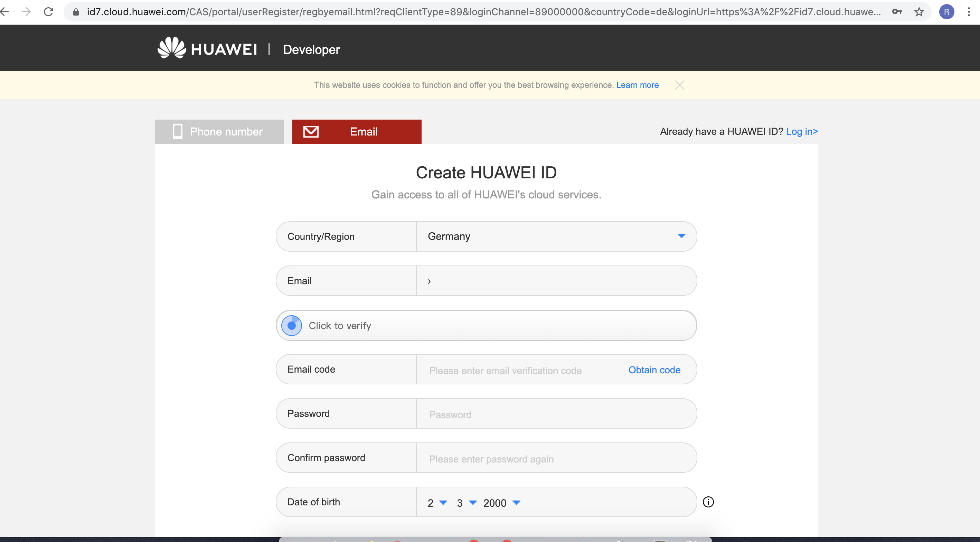Click Obtain code
Viewport: 980px width, 542px height.
coord(654,370)
